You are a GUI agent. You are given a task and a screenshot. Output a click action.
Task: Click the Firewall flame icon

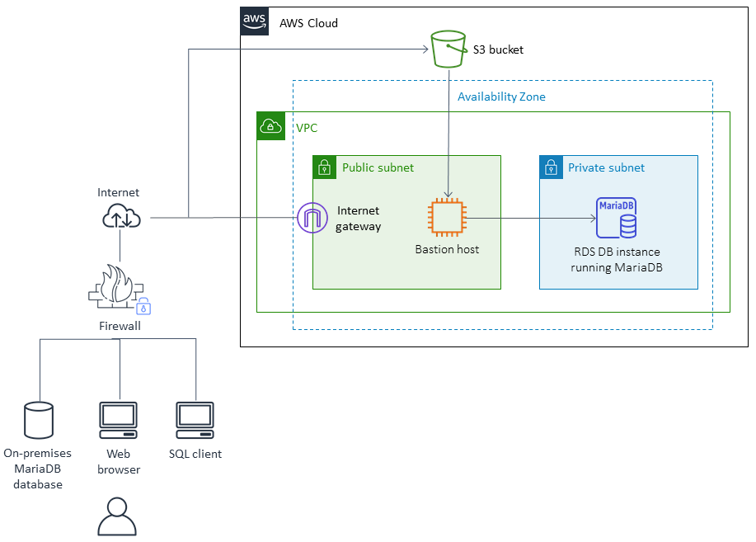(x=116, y=285)
